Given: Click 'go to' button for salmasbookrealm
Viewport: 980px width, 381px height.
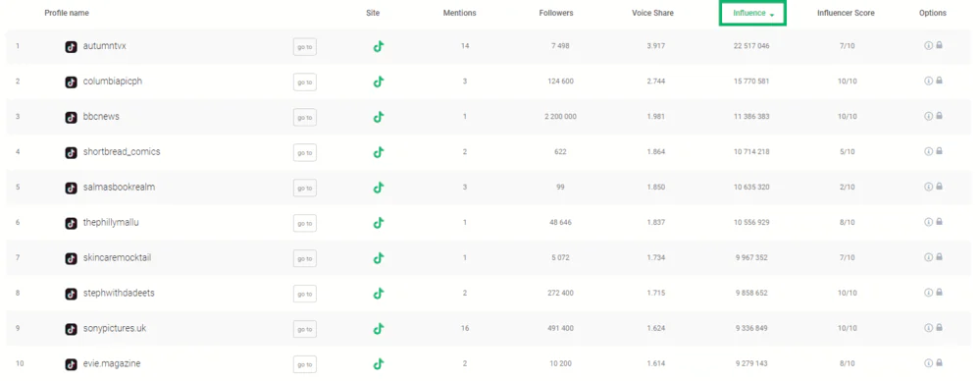Looking at the screenshot, I should [x=305, y=188].
